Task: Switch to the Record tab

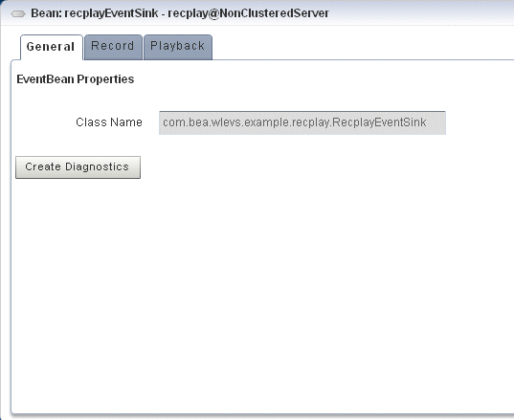Action: tap(113, 47)
